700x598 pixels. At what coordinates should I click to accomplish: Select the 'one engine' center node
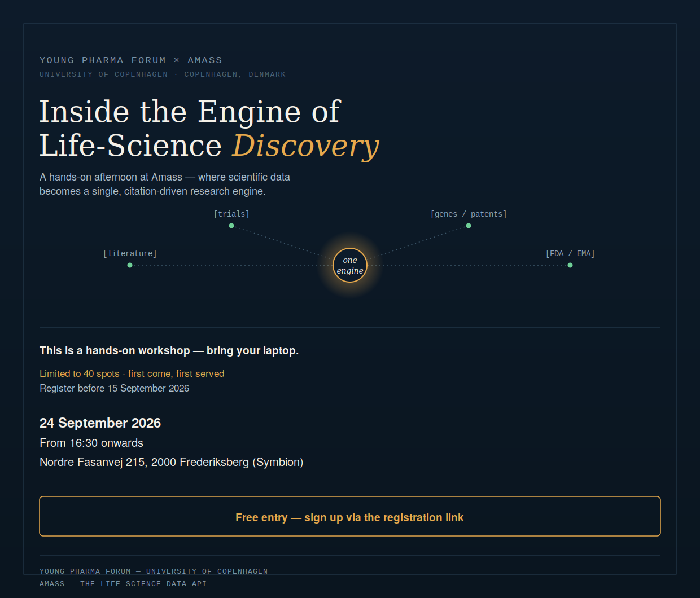point(350,265)
